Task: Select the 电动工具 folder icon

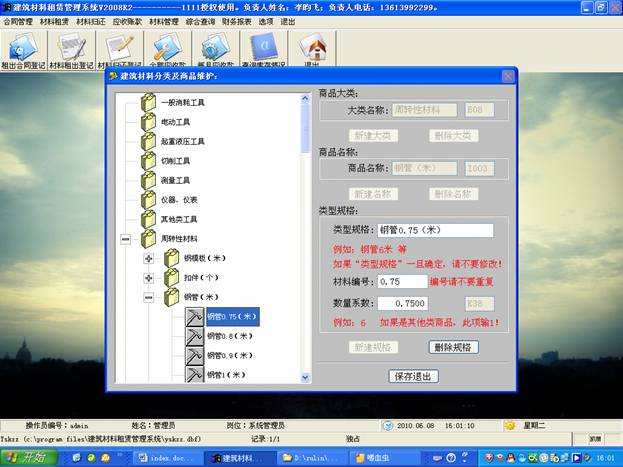Action: [149, 121]
